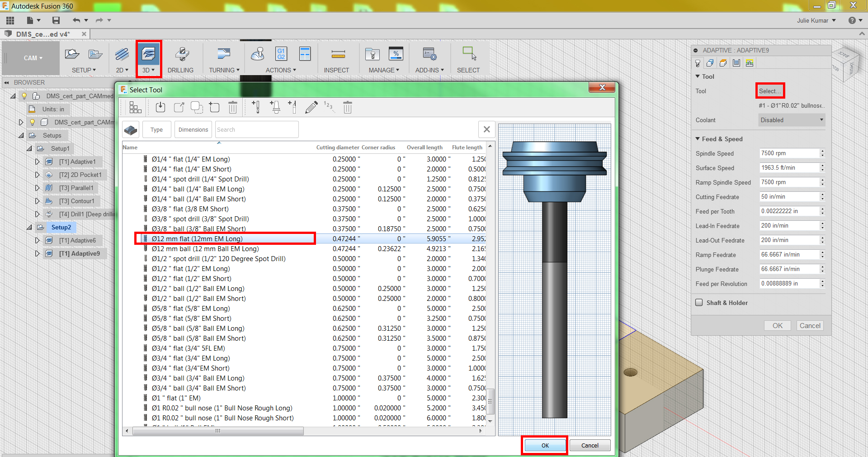Click inside the tool Search field
This screenshot has width=868, height=457.
[x=257, y=129]
